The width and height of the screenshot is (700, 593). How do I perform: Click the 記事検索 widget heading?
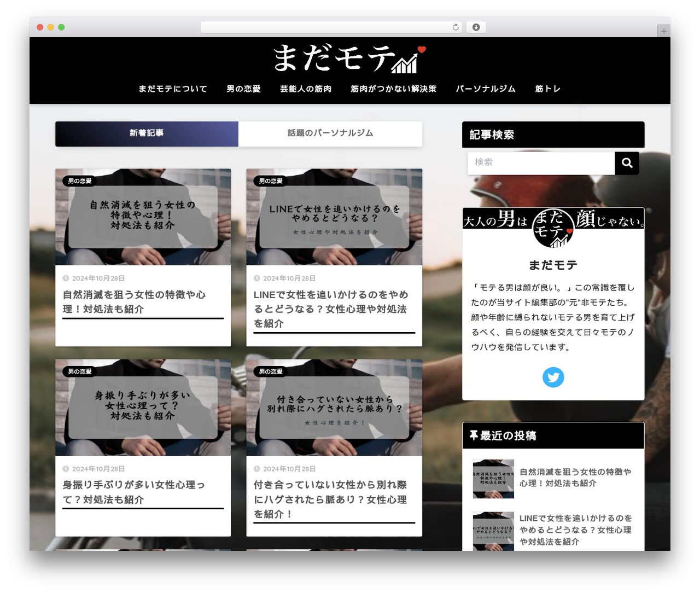tap(553, 135)
